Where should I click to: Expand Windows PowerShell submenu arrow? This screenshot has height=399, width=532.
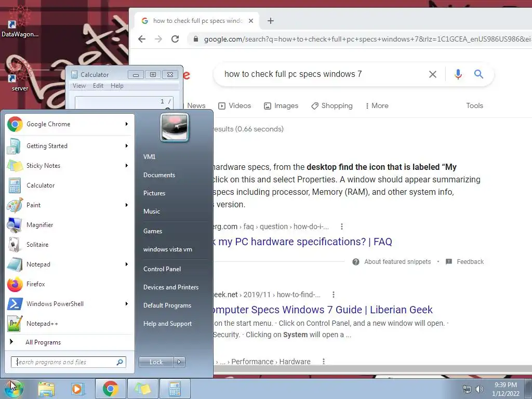point(127,303)
